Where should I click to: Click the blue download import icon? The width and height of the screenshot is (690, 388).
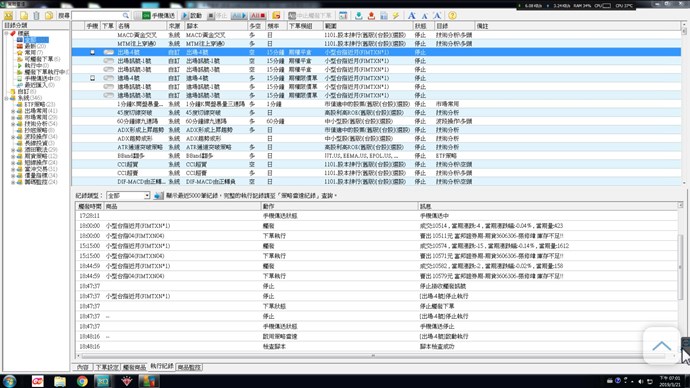point(359,15)
